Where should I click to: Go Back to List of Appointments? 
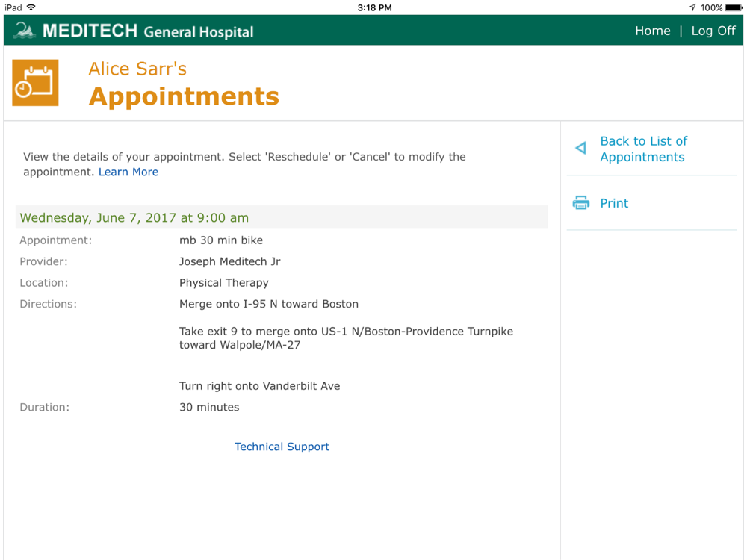(x=643, y=149)
